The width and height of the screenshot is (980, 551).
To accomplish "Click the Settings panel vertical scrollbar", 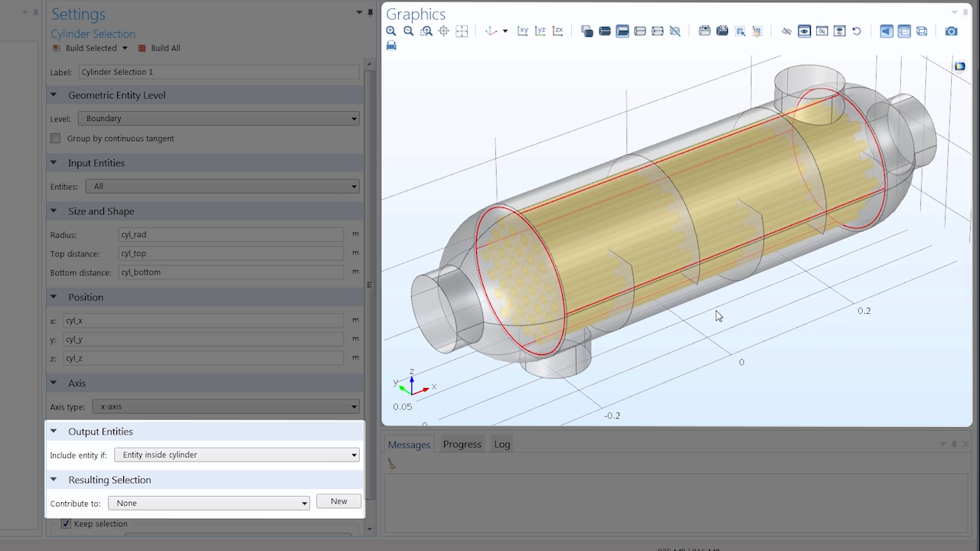I will click(x=370, y=285).
